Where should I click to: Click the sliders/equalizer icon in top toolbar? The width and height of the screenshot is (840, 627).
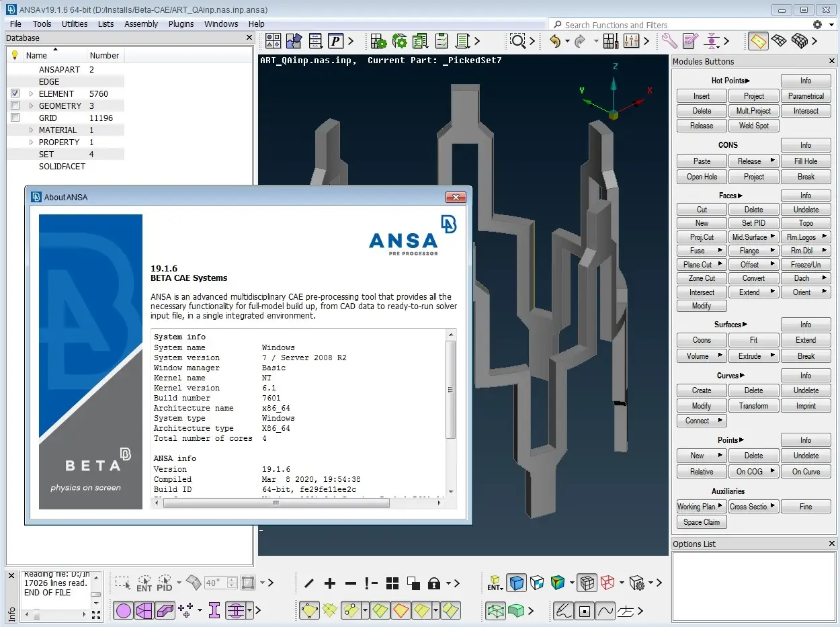coord(631,41)
